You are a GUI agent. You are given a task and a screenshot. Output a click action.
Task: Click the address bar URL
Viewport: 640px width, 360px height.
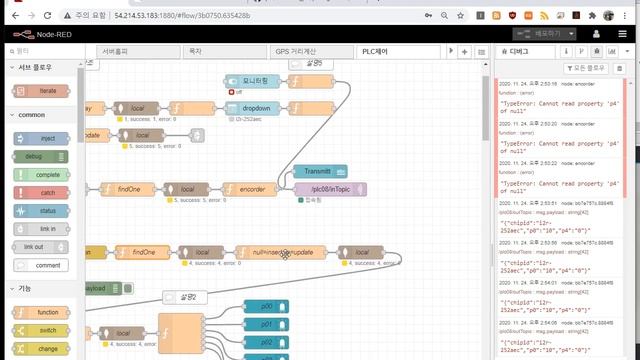pyautogui.click(x=182, y=16)
